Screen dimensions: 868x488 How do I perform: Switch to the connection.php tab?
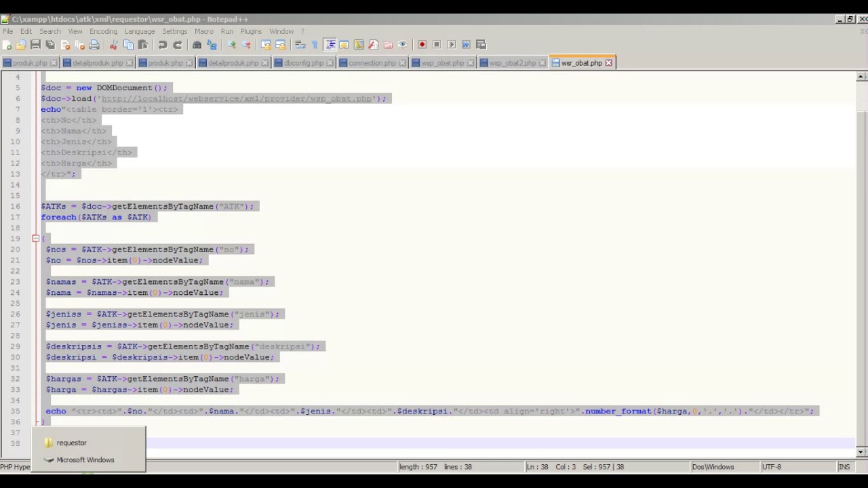[x=372, y=63]
